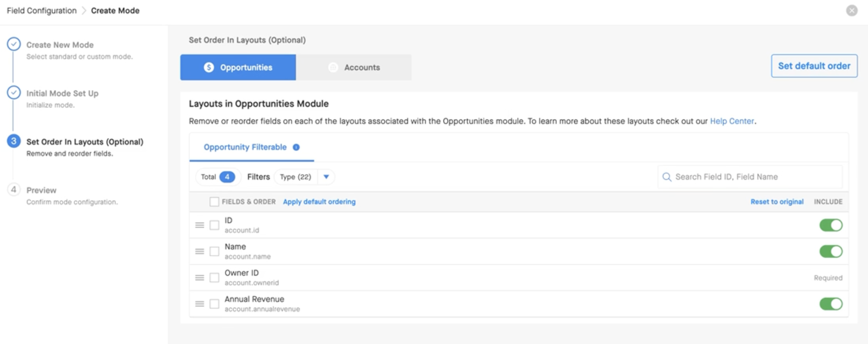The image size is (868, 344).
Task: Click the Preview step label
Action: 42,190
